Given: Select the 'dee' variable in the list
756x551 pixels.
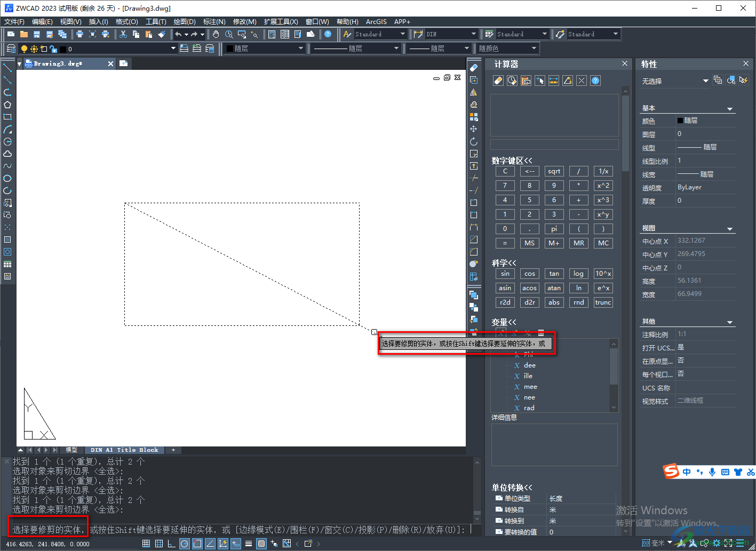Looking at the screenshot, I should tap(530, 365).
